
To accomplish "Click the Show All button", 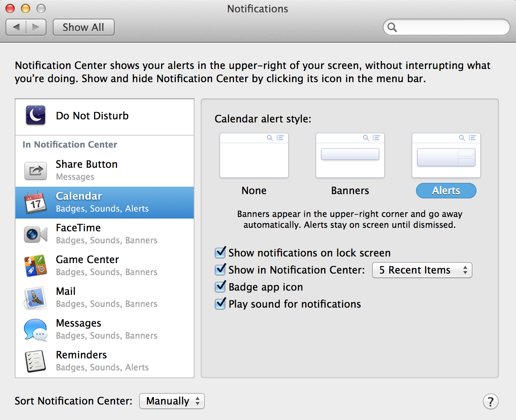I will coord(84,27).
